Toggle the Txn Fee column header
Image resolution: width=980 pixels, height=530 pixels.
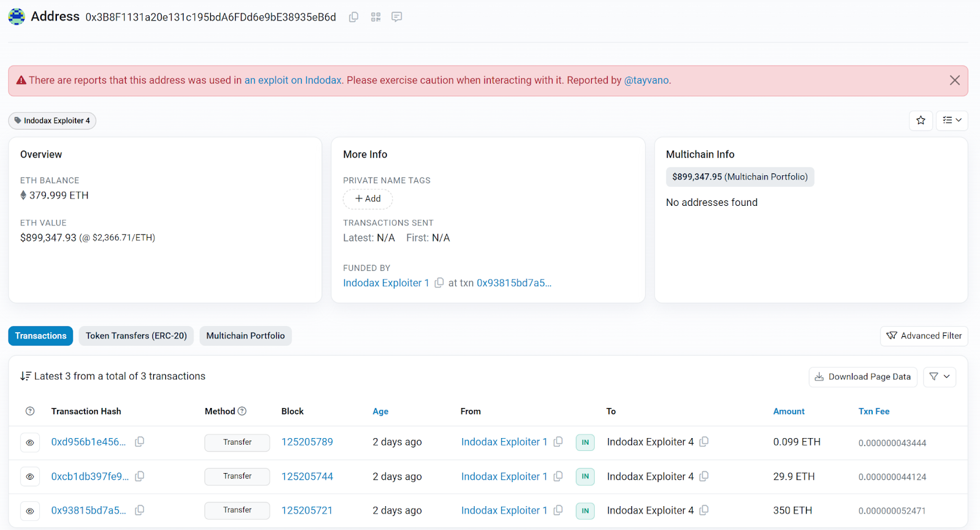click(874, 411)
